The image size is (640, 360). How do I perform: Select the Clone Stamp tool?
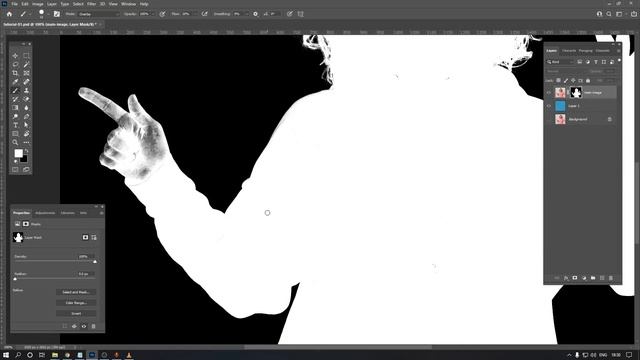click(26, 90)
